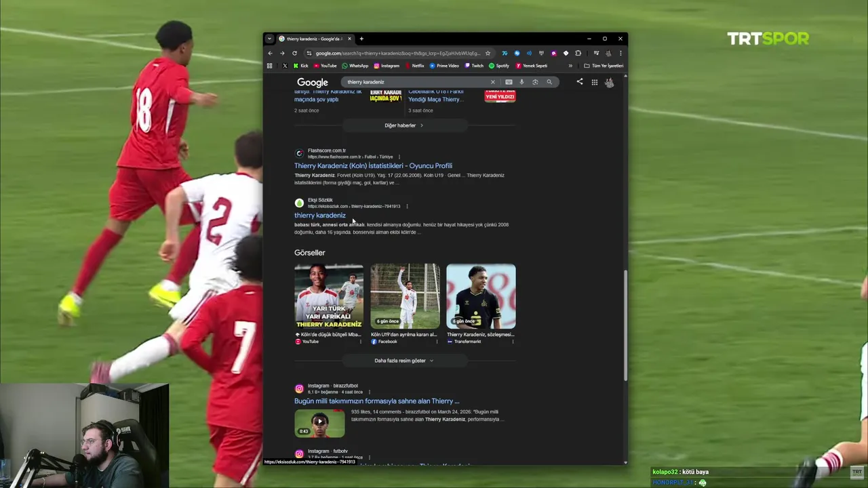Click the Chrome profile avatar in toolbar
This screenshot has width=868, height=488.
pos(608,53)
